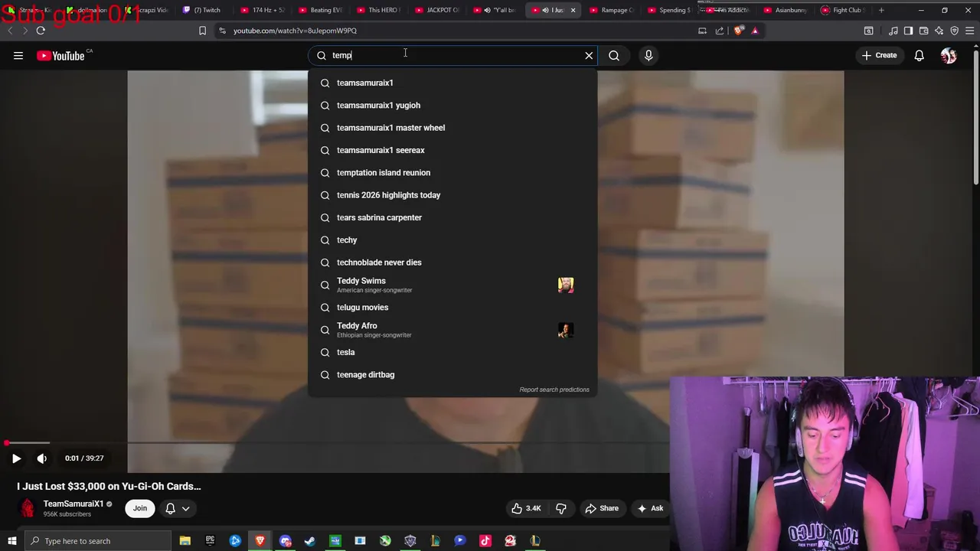Click 'Report search predictions' link
The image size is (980, 551).
[554, 390]
